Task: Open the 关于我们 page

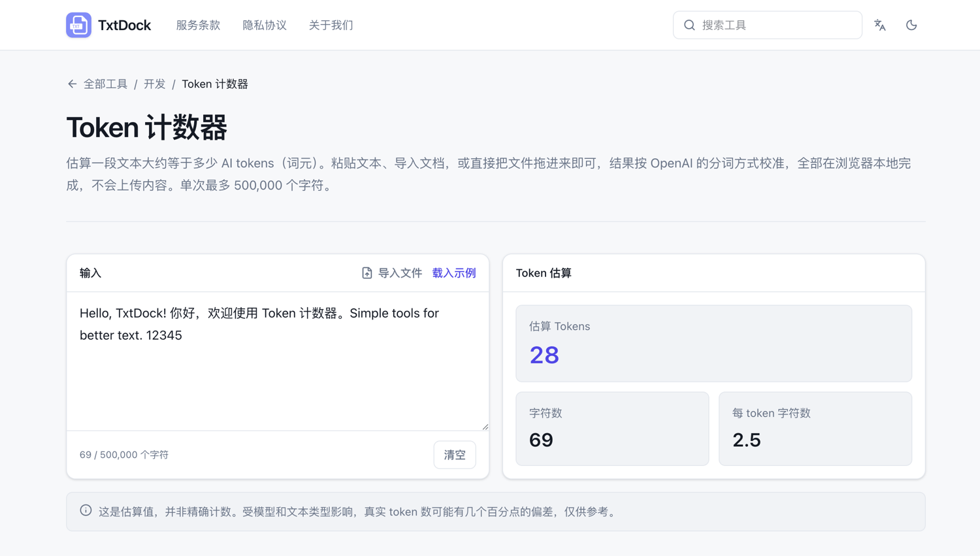Action: (331, 25)
